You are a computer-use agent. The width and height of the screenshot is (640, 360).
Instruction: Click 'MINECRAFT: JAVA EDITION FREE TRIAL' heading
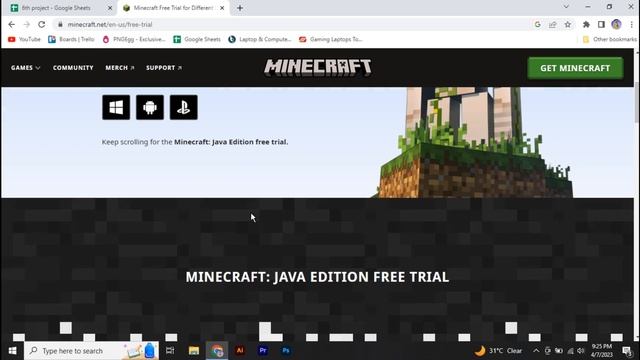pyautogui.click(x=317, y=277)
